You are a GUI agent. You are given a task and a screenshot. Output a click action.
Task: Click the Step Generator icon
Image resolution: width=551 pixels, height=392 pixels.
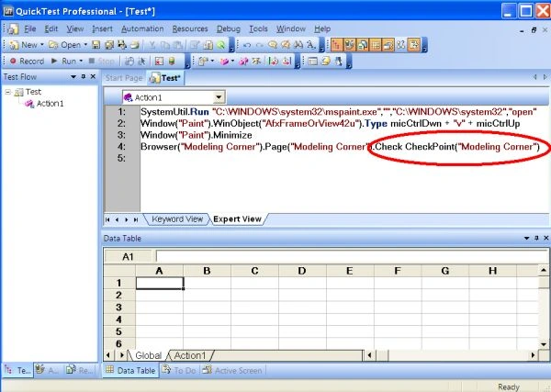[256, 62]
